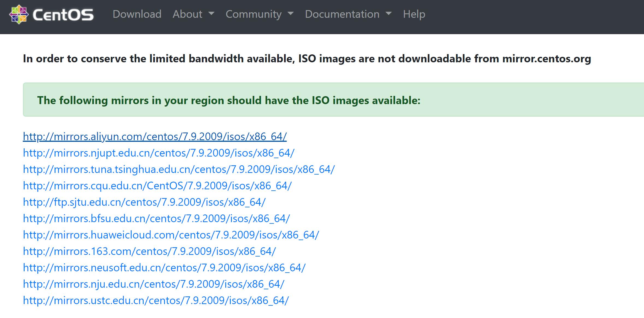Select Community in the top navigation
Screen dimensions: 644x318
click(254, 14)
